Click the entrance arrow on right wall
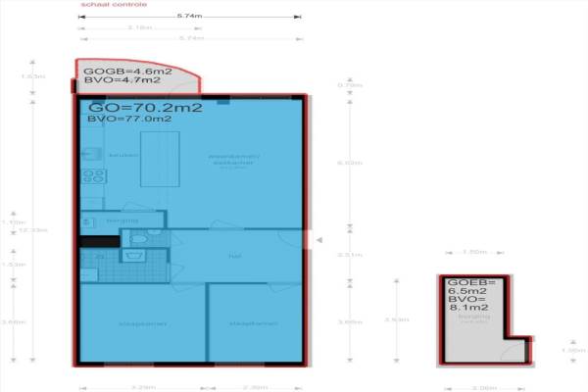 313,238
